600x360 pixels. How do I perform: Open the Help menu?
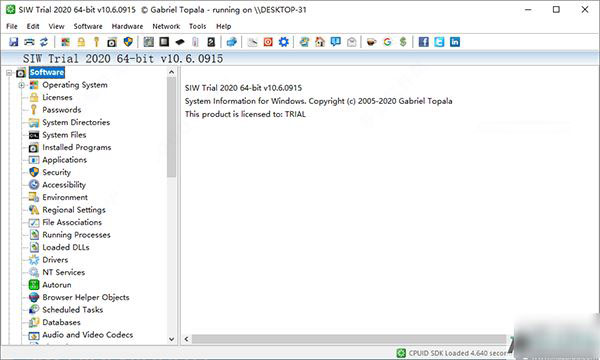pyautogui.click(x=223, y=26)
